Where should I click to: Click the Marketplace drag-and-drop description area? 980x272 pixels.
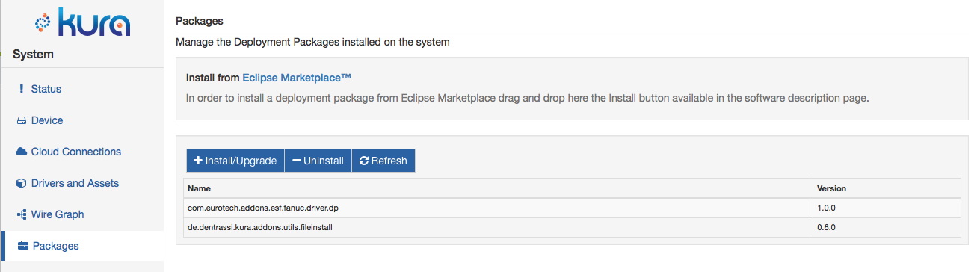tap(528, 98)
